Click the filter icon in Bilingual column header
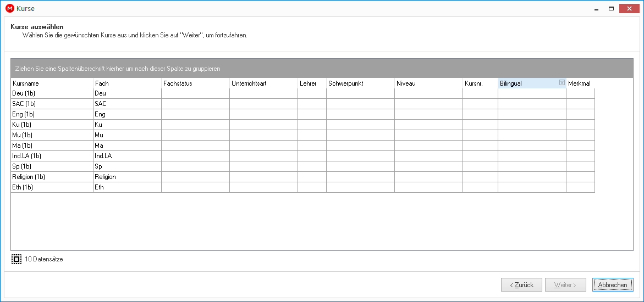 tap(562, 83)
